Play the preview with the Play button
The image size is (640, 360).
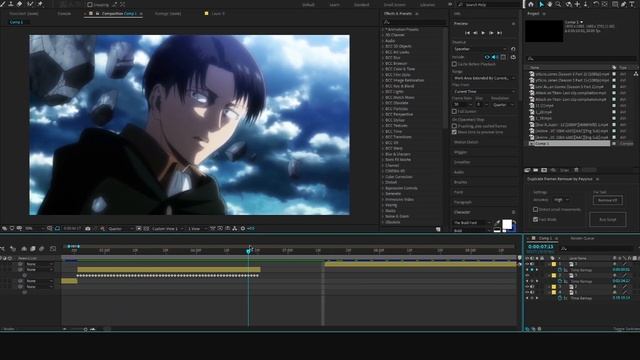(x=483, y=33)
